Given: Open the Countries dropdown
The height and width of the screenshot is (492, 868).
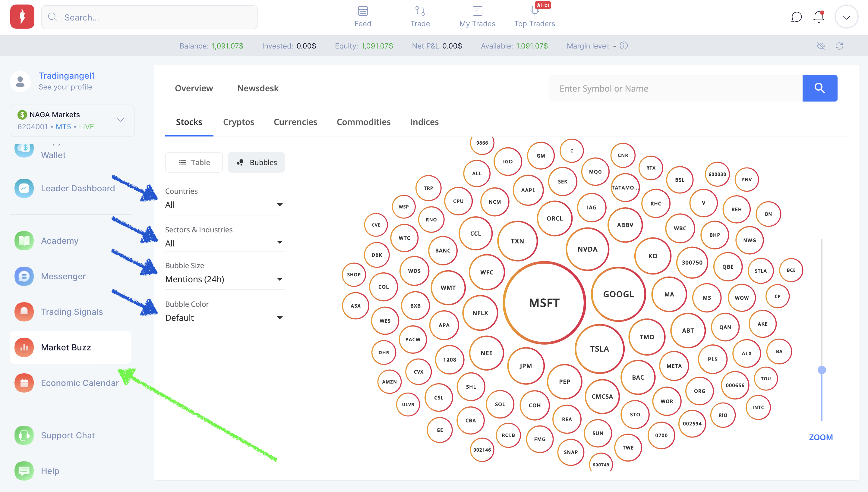Looking at the screenshot, I should [x=225, y=205].
